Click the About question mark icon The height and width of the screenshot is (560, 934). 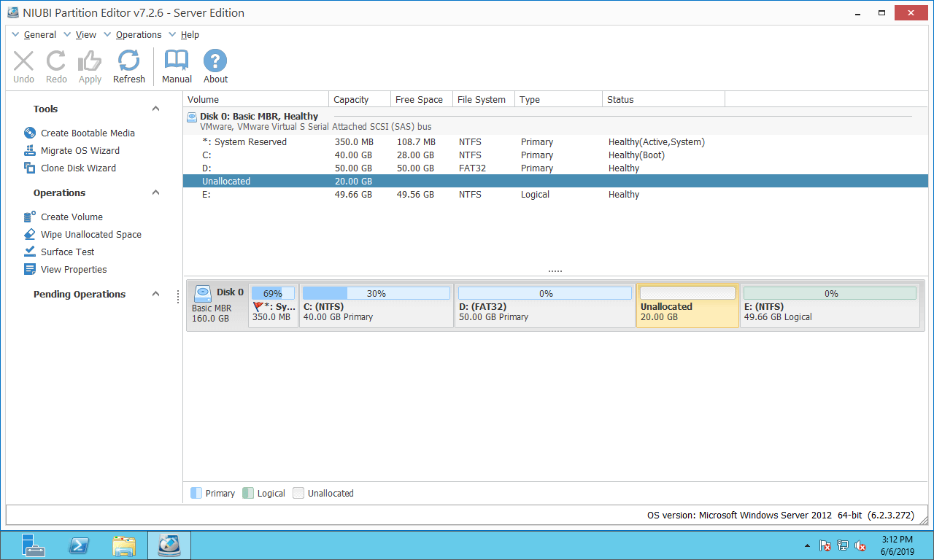(x=215, y=62)
